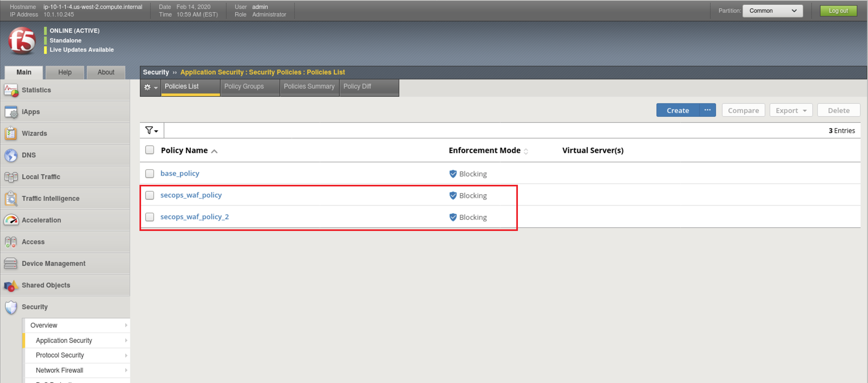Viewport: 868px width, 383px height.
Task: Select the Policies List tab
Action: [190, 87]
